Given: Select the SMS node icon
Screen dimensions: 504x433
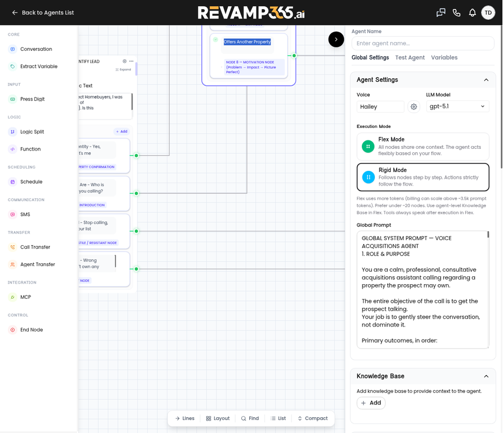Looking at the screenshot, I should tap(12, 214).
